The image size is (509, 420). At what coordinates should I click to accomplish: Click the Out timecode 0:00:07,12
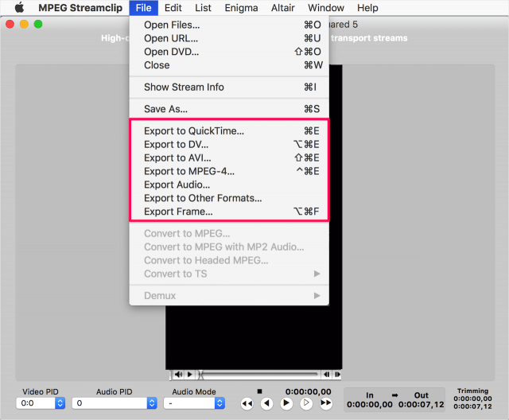(x=421, y=404)
